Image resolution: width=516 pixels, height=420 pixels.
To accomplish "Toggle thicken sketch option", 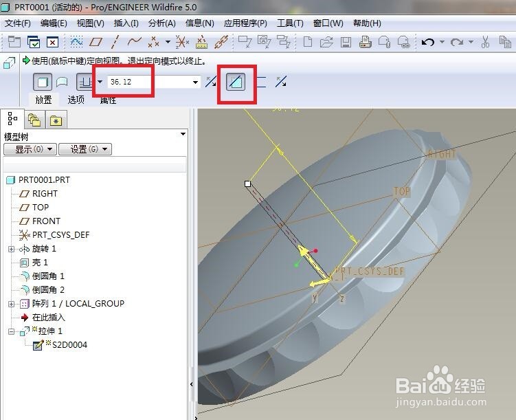I will coord(260,82).
